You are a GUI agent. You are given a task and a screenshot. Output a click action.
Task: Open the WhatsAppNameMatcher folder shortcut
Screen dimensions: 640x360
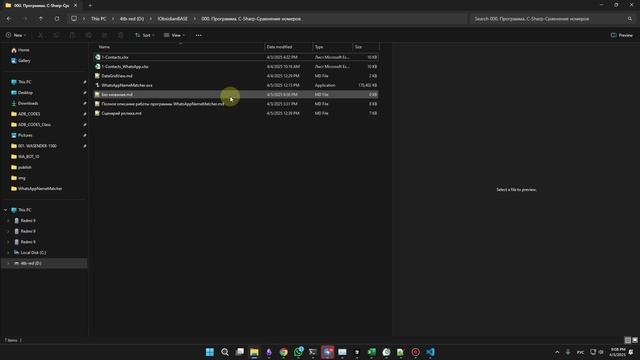(x=40, y=189)
